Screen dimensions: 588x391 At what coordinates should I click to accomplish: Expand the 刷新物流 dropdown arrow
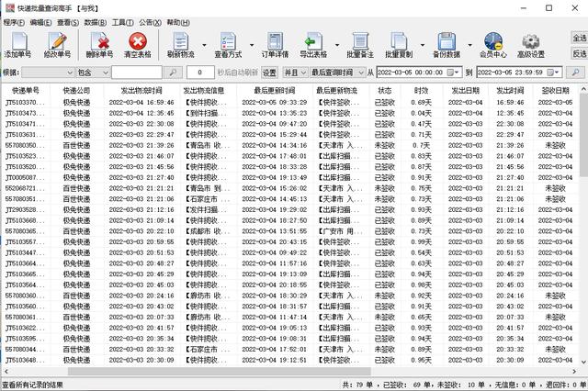[x=204, y=45]
